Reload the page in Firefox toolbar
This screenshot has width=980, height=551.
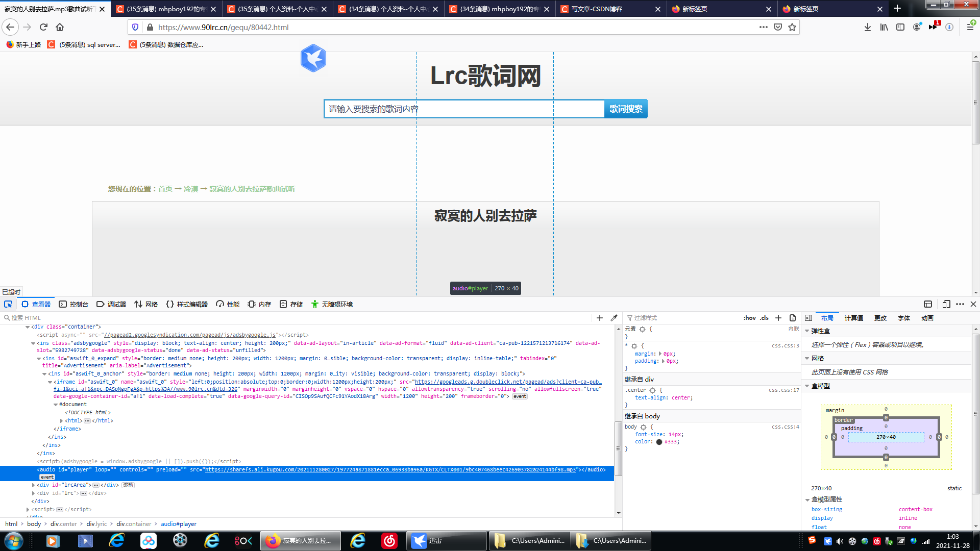pyautogui.click(x=43, y=27)
